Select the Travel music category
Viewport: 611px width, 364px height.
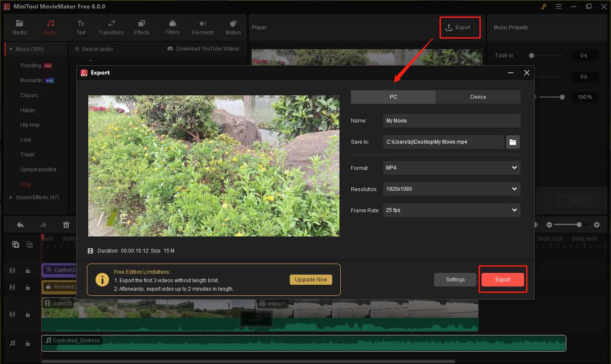pyautogui.click(x=27, y=155)
